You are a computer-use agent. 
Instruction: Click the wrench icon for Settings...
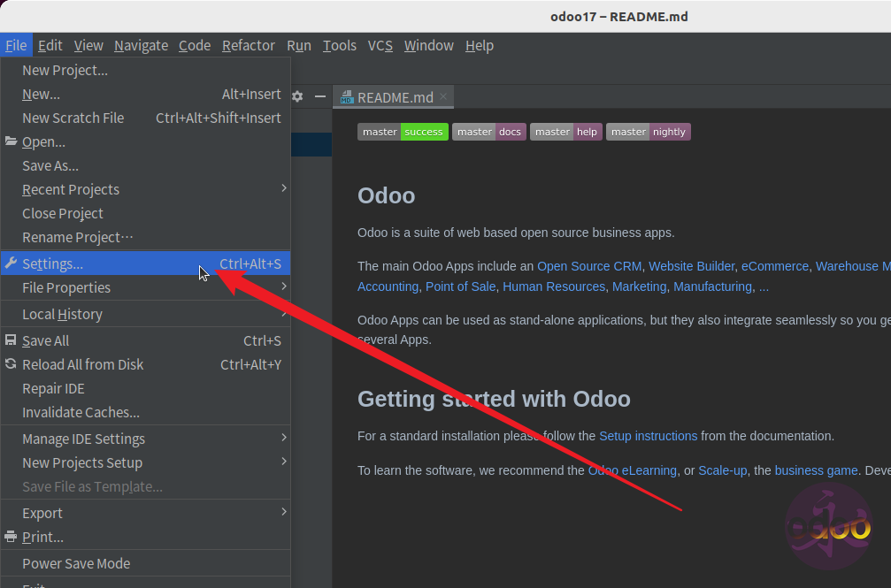11,263
